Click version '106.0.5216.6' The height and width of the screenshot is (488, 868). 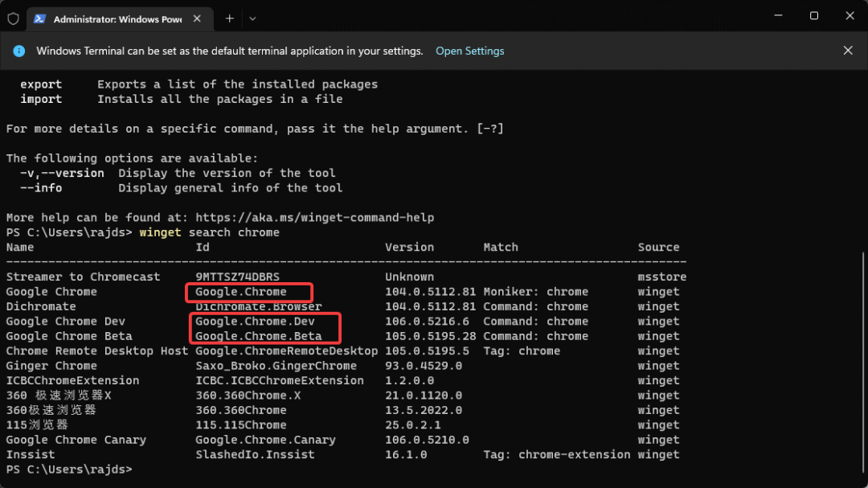point(427,322)
